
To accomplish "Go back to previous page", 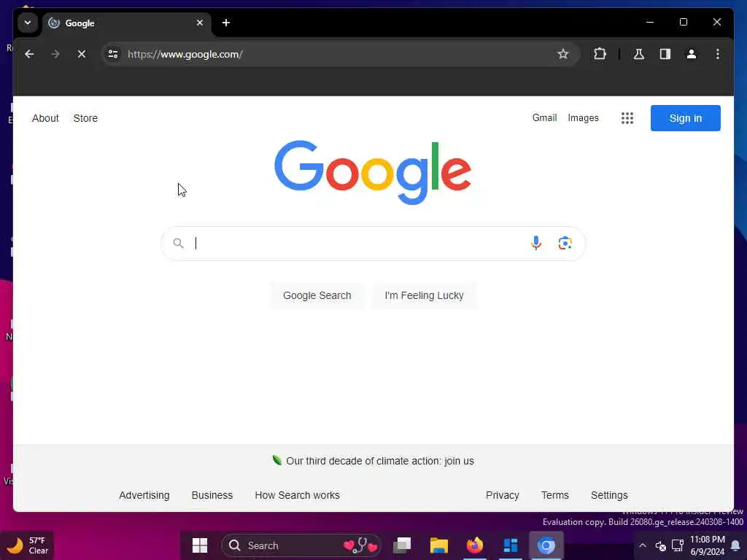I will 29,54.
